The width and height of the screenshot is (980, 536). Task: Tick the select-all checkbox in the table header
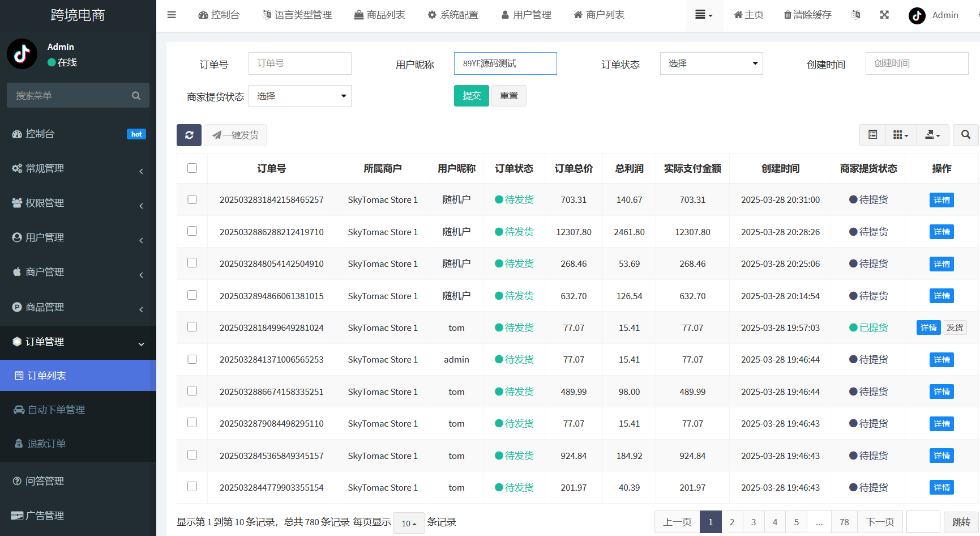click(192, 168)
